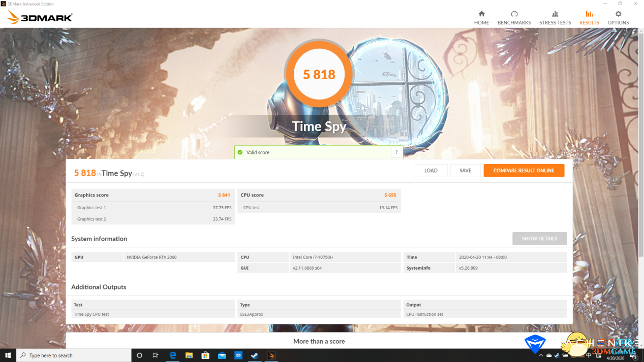This screenshot has height=362, width=644.
Task: Open Cortana from the taskbar
Action: pyautogui.click(x=139, y=355)
